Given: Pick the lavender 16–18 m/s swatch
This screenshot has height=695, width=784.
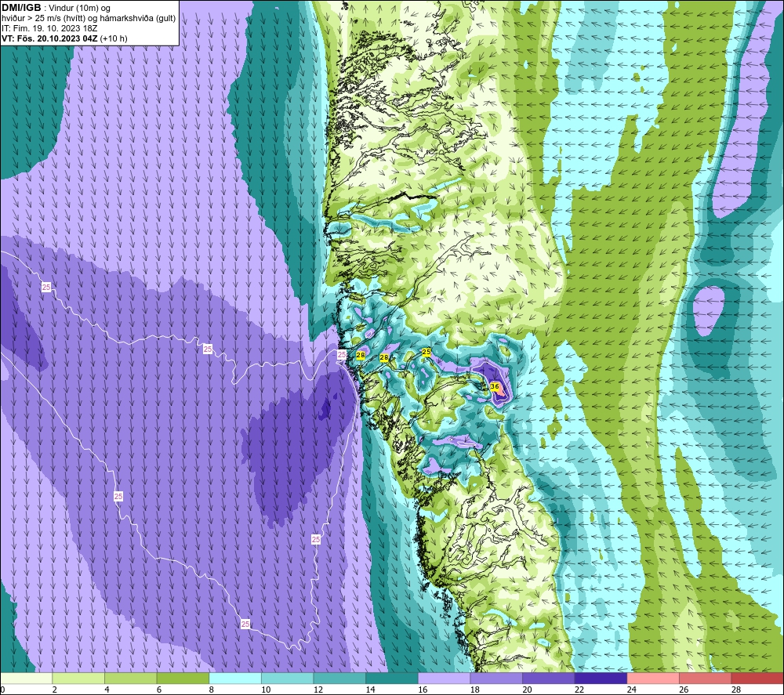Looking at the screenshot, I should coord(444,679).
